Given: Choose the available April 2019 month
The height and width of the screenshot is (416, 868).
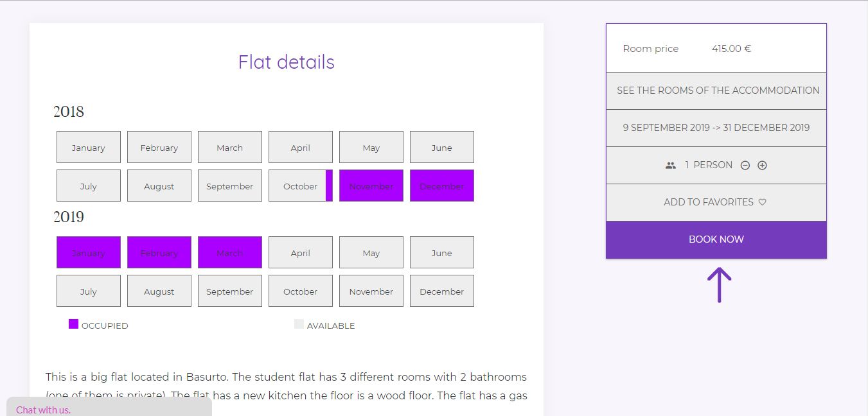Looking at the screenshot, I should (x=301, y=253).
